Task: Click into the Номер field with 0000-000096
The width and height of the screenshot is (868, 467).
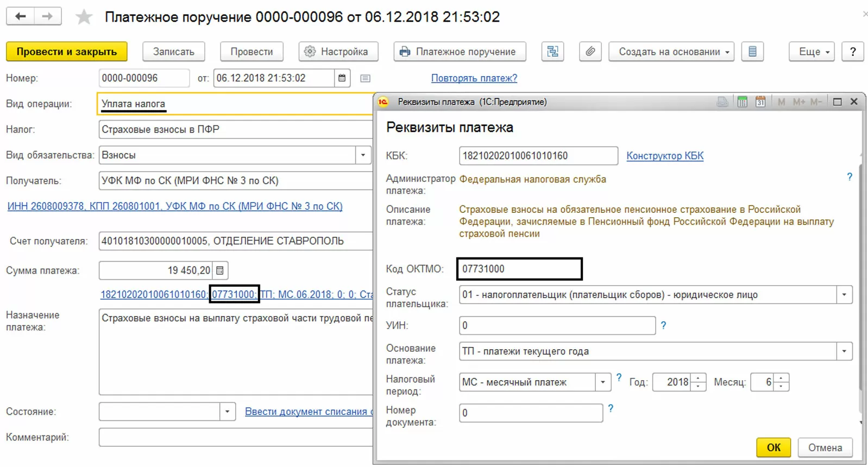Action: 144,78
